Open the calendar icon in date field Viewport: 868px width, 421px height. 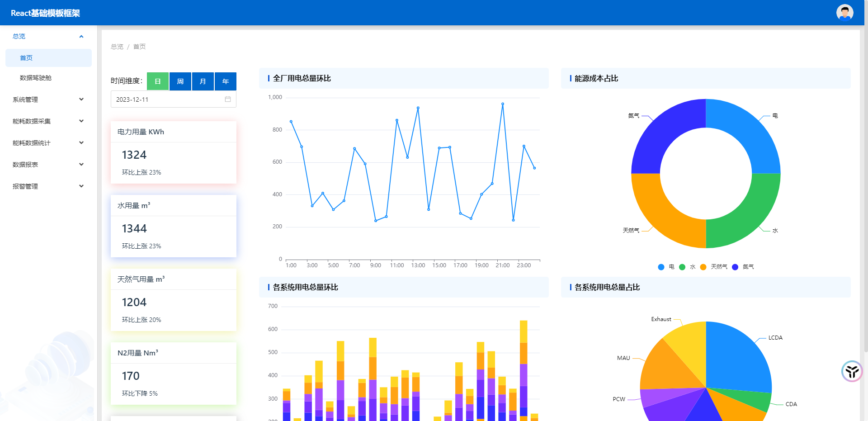tap(228, 99)
